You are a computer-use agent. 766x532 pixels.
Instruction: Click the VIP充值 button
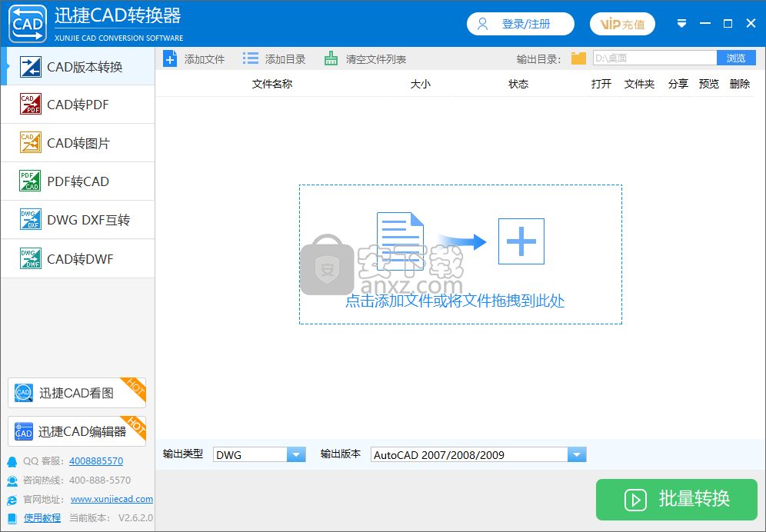[622, 24]
